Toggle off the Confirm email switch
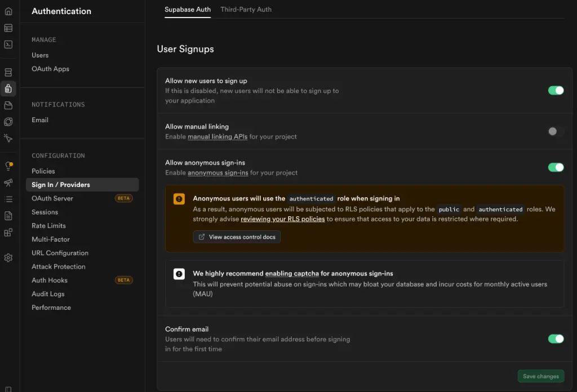 (x=556, y=338)
